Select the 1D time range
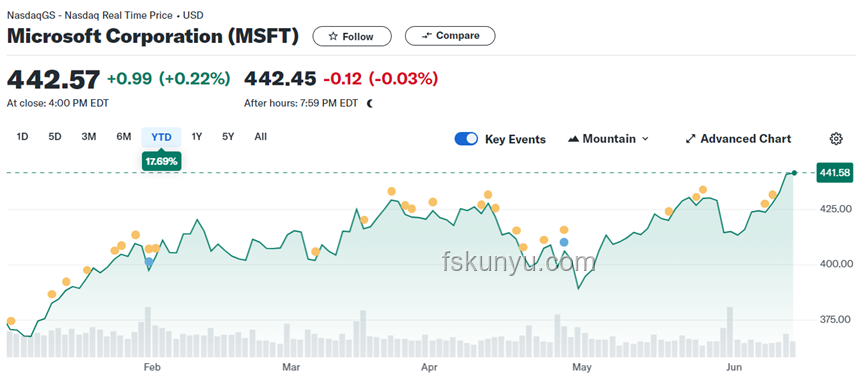The image size is (865, 388). 22,137
